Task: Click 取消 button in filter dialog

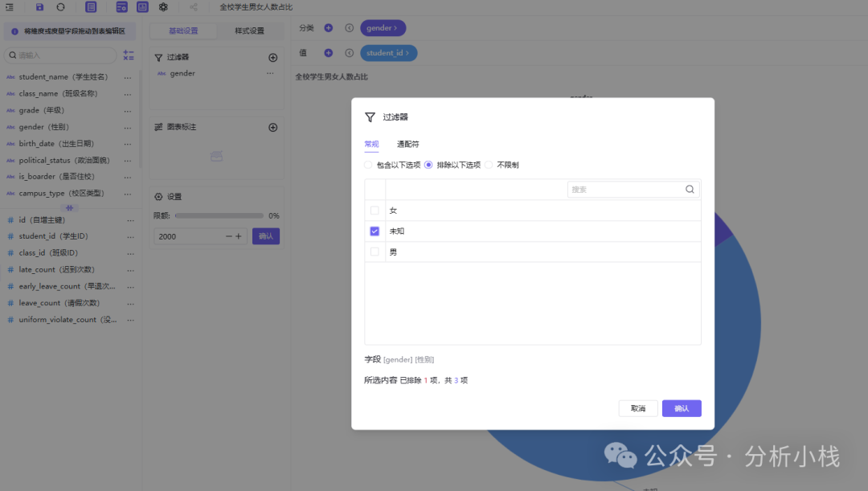Action: point(637,408)
